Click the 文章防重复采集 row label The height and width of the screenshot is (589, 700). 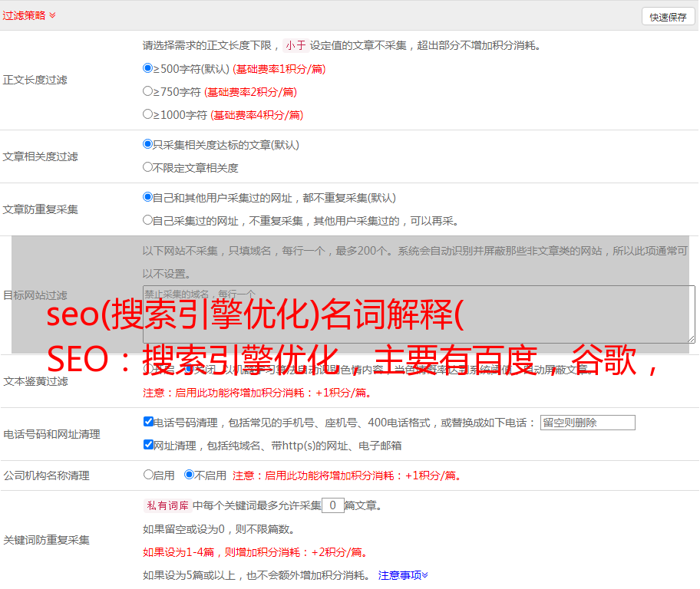point(40,209)
